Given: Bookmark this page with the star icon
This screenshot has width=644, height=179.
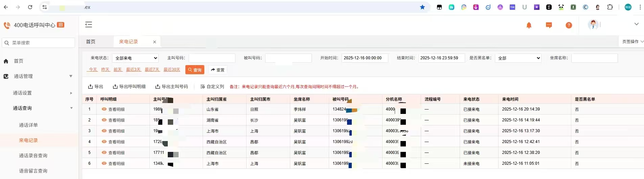Looking at the screenshot, I should click(x=422, y=7).
